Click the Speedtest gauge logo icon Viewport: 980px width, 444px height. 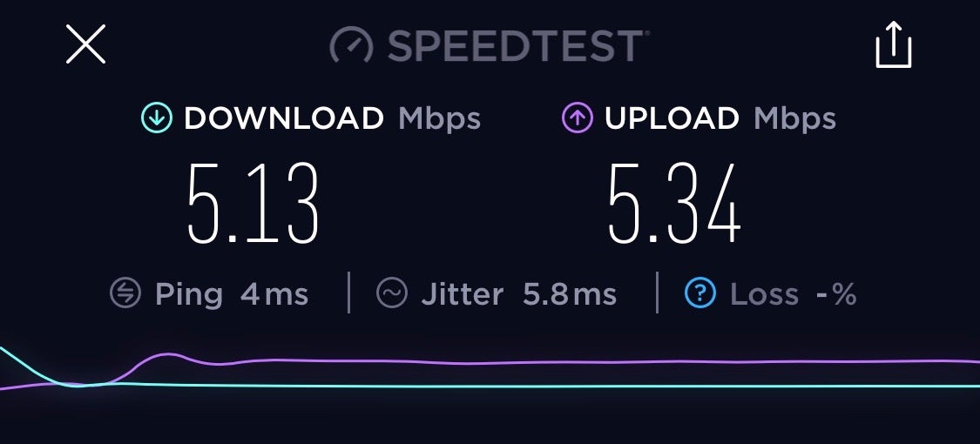tap(351, 45)
